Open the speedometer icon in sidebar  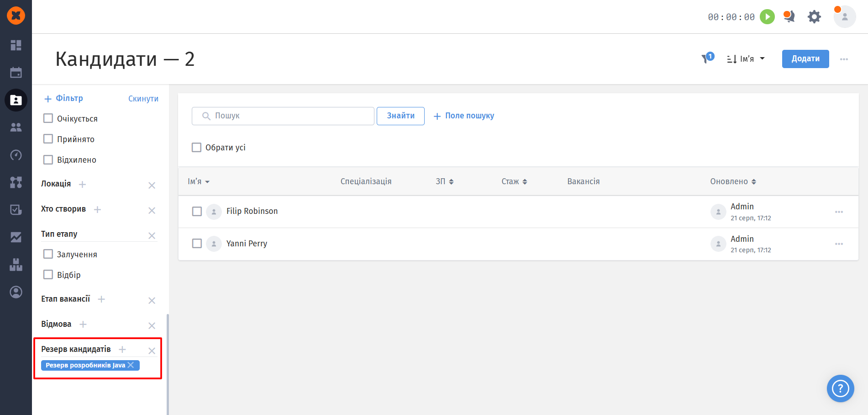(16, 155)
